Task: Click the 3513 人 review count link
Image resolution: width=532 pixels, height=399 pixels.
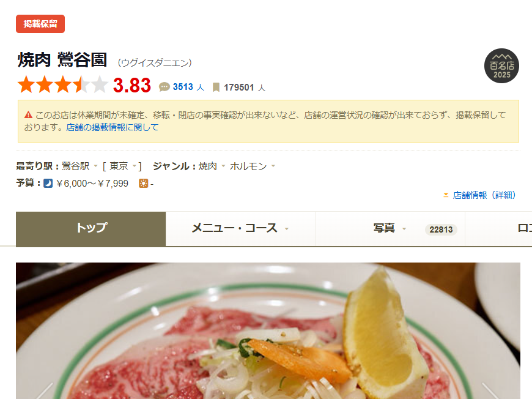Action: tap(188, 88)
